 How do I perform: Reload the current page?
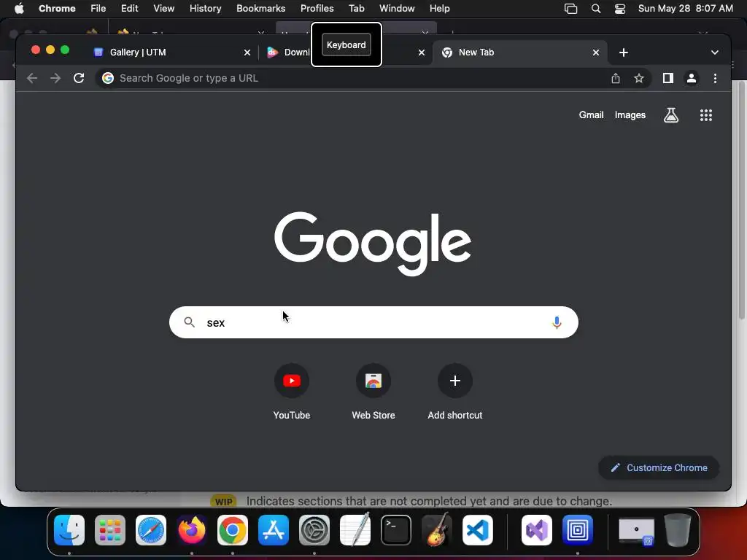point(79,78)
